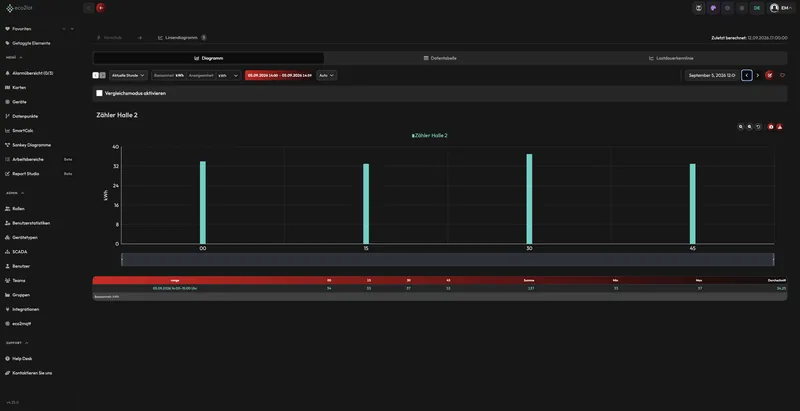This screenshot has width=800, height=411.
Task: Go to Karten page
Action: (15, 88)
